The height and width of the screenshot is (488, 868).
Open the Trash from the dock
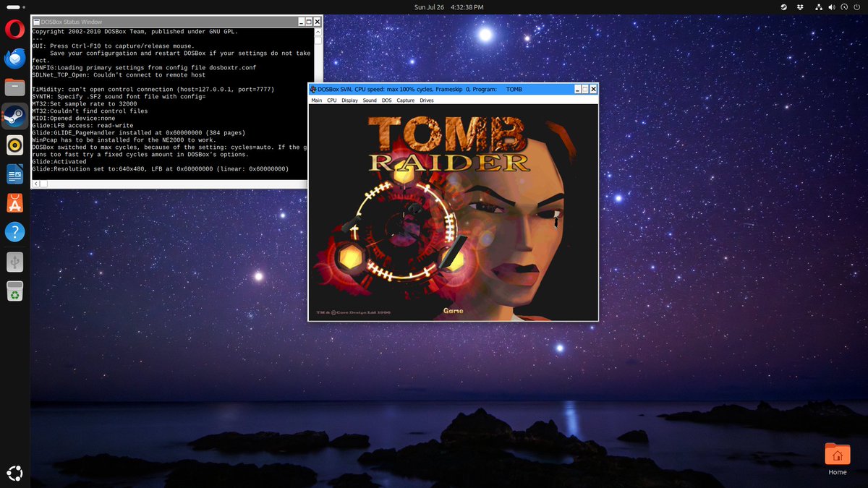tap(15, 291)
